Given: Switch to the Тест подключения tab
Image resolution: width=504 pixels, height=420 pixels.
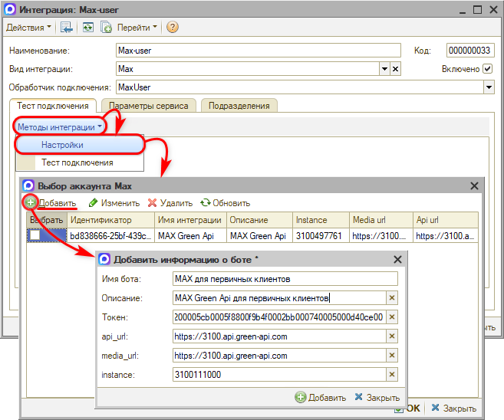Looking at the screenshot, I should tap(53, 106).
